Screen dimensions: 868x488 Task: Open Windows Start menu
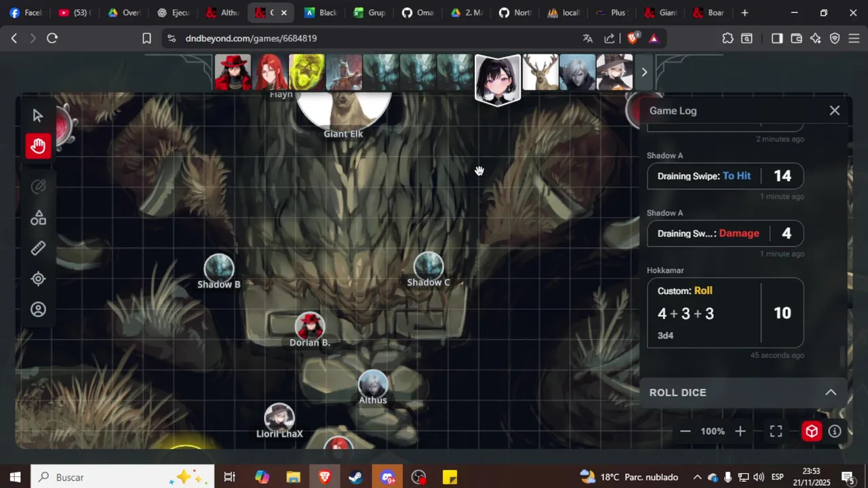(x=15, y=477)
